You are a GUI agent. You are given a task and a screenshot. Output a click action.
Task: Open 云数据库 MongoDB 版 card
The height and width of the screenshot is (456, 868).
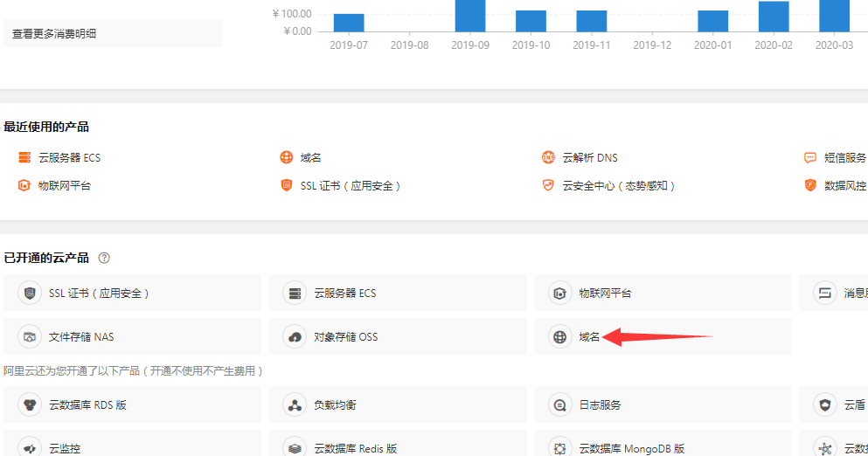coord(663,443)
